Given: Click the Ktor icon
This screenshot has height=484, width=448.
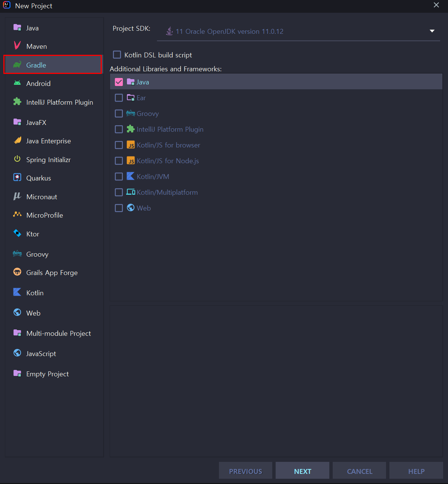Looking at the screenshot, I should [17, 233].
